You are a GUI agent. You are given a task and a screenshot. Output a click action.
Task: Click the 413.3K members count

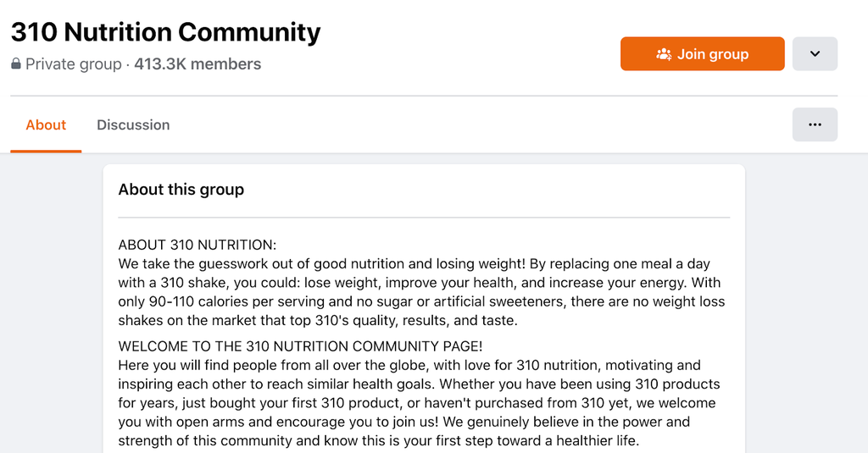point(198,64)
